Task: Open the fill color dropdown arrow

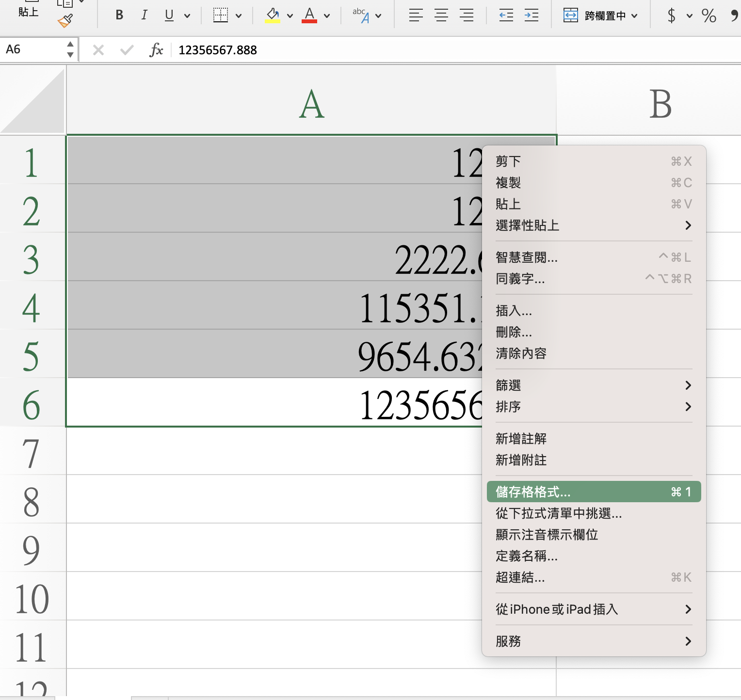Action: tap(290, 16)
